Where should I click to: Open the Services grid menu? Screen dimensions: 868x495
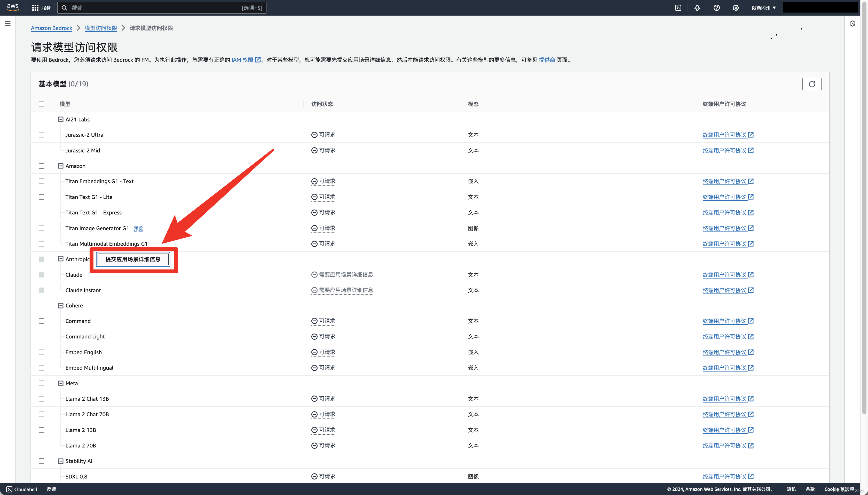pyautogui.click(x=35, y=8)
